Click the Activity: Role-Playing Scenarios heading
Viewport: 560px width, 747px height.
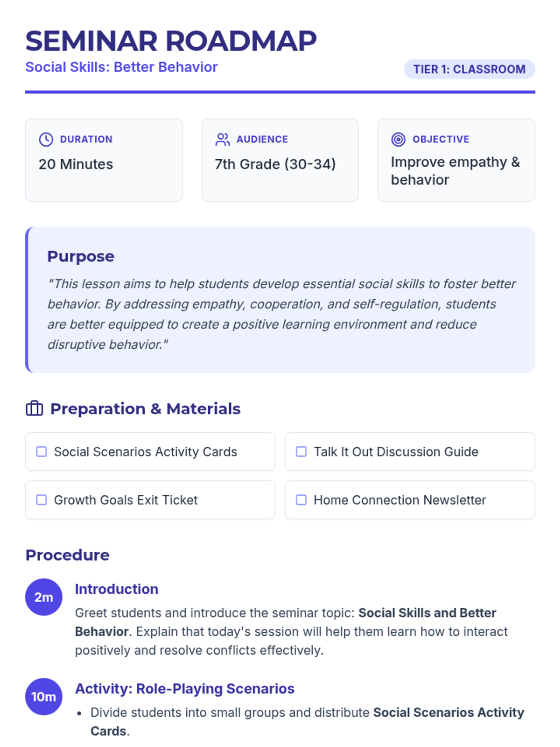[x=185, y=689]
